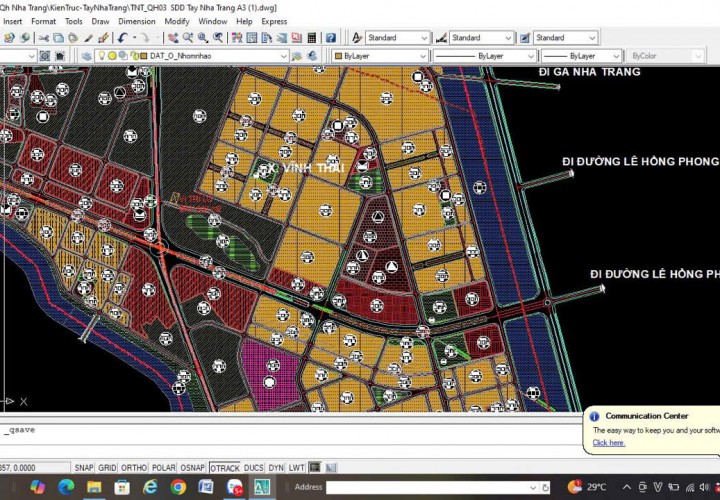Open the Modify menu
The image size is (720, 500).
click(177, 21)
